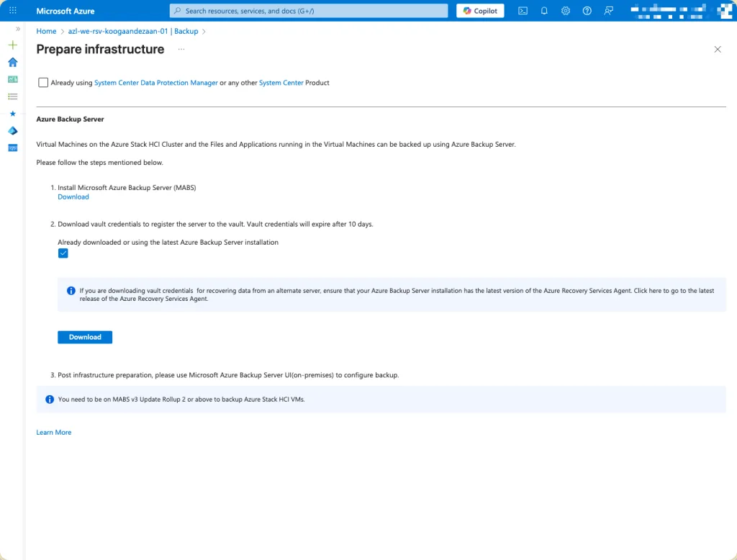This screenshot has width=737, height=560.
Task: Open All services list icon in sidebar
Action: pos(12,96)
